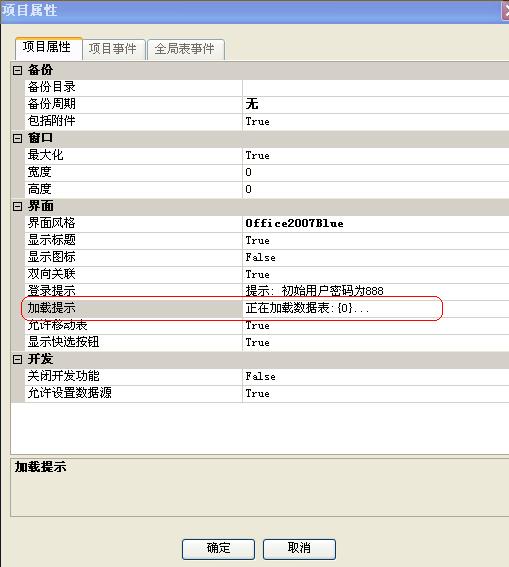Click the empty 备份目录 value field

coord(376,87)
